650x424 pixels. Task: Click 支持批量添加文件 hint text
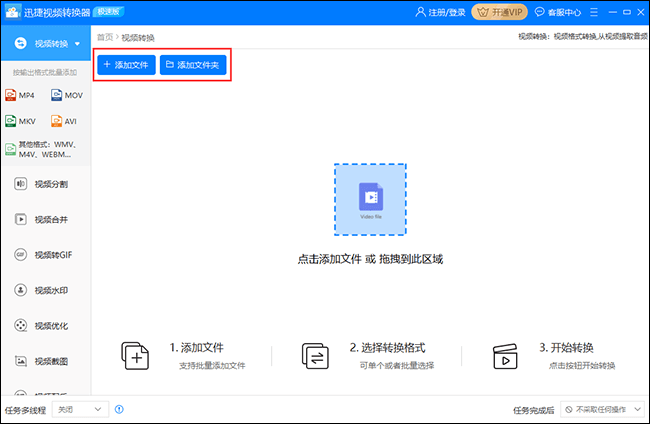coord(212,366)
